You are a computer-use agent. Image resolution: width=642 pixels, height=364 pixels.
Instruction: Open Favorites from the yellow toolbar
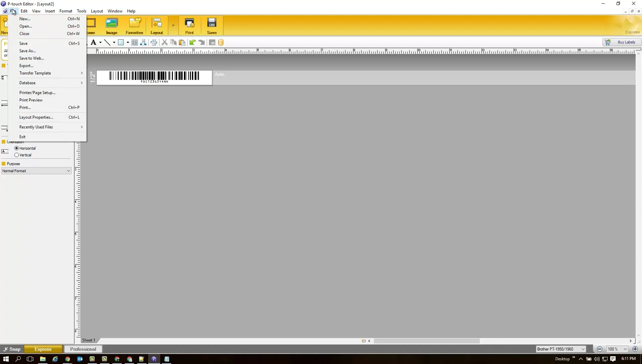click(134, 26)
